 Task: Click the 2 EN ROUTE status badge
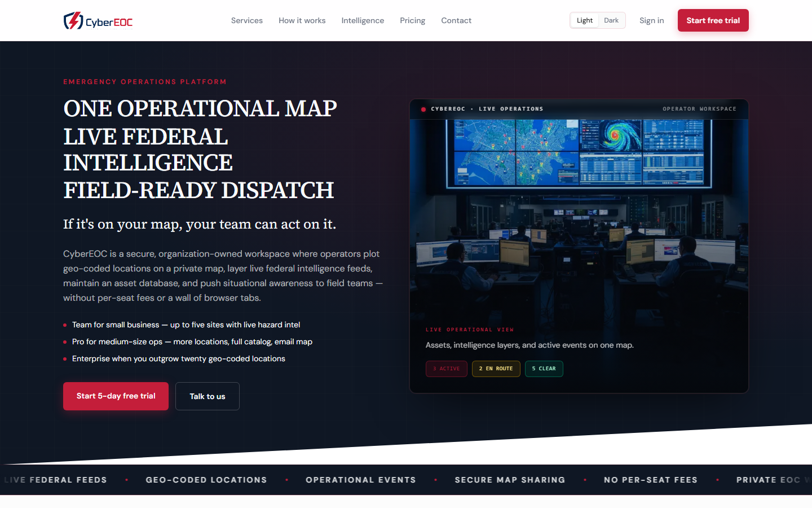coord(496,369)
